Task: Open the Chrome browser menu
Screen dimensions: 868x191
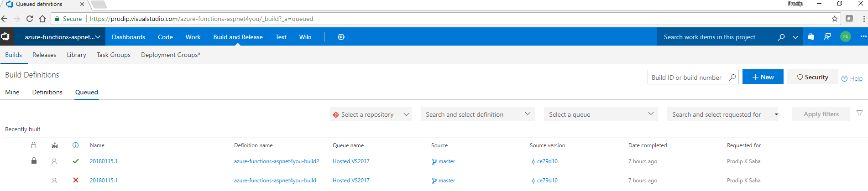Action: pos(864,19)
